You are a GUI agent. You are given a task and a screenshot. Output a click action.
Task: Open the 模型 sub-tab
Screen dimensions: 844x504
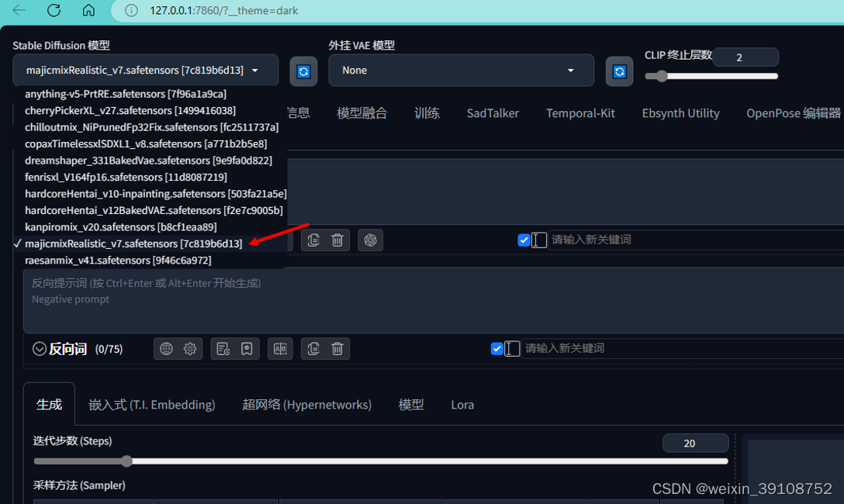411,405
